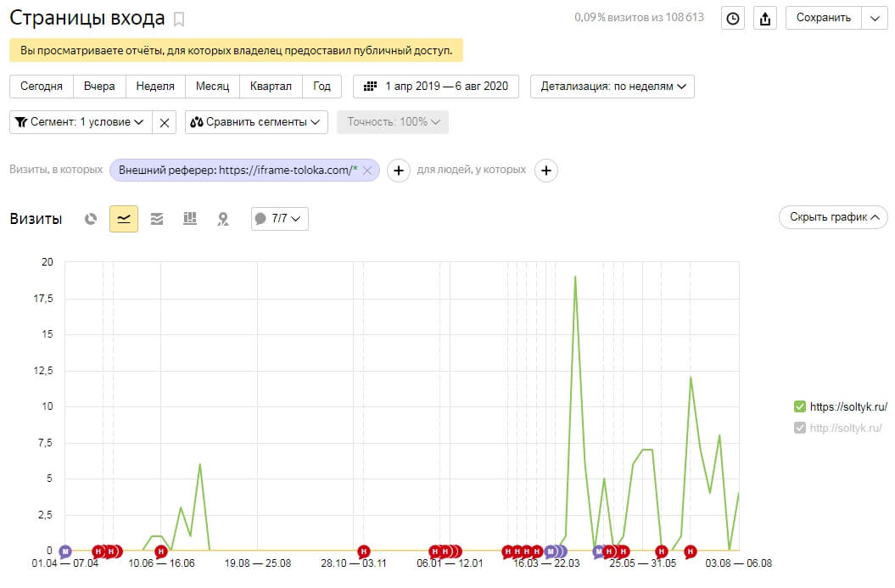Open the 7/7 annotations dropdown
The width and height of the screenshot is (895, 588).
(280, 219)
